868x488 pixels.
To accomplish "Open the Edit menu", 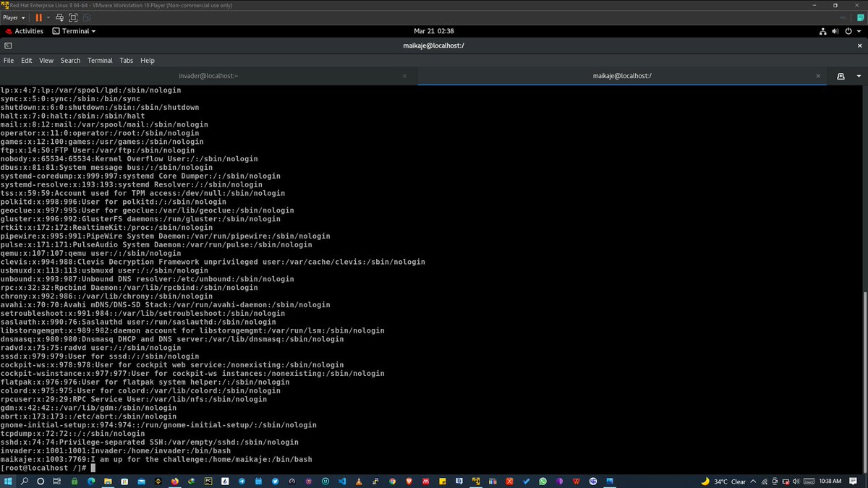I will [27, 61].
